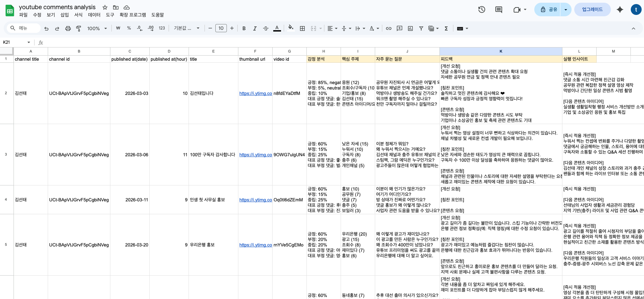Start a video call with the camera icon
The width and height of the screenshot is (644, 299).
[x=517, y=9]
